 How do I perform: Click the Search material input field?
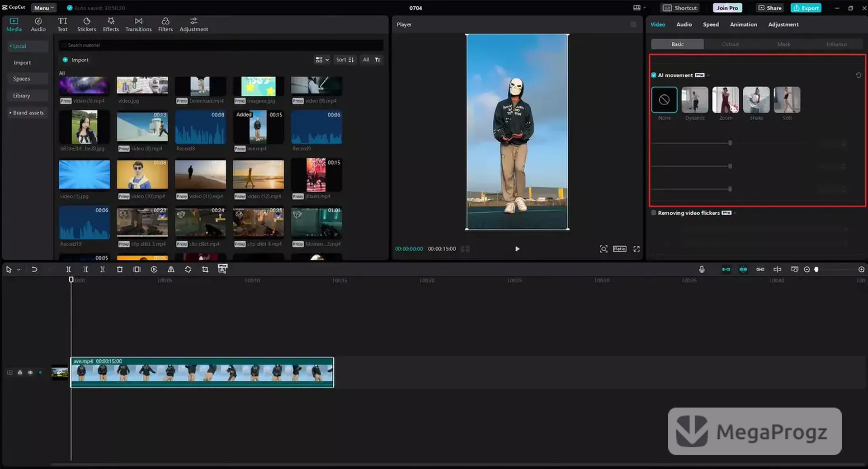(x=221, y=45)
